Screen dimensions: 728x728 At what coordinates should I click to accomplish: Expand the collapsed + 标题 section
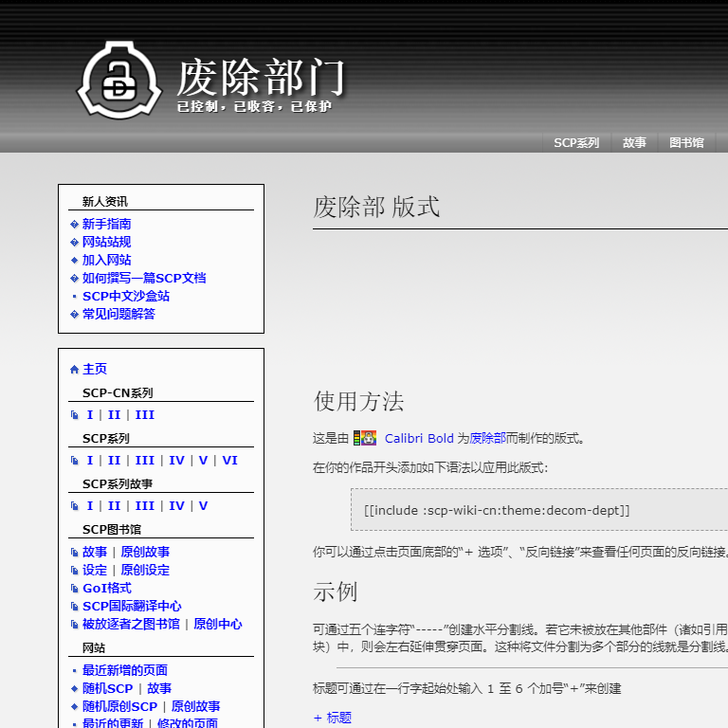333,718
